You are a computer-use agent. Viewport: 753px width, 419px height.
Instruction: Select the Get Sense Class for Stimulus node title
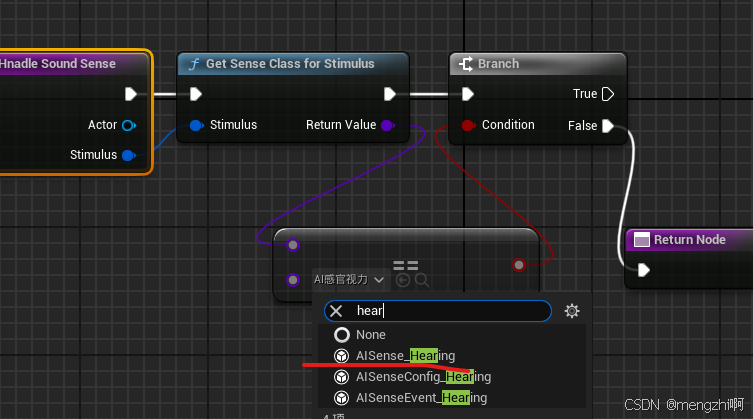tap(290, 63)
